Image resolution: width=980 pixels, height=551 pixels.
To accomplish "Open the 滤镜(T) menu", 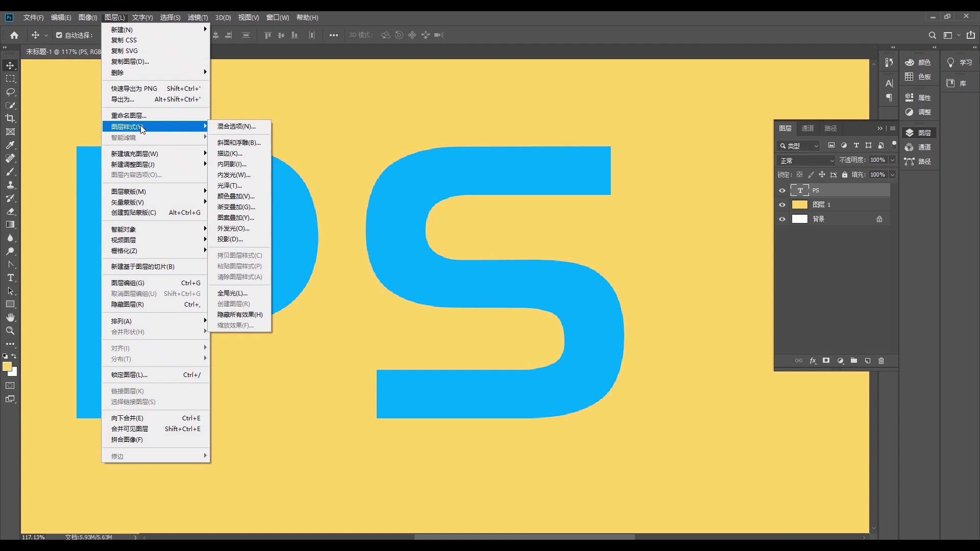I will tap(198, 17).
